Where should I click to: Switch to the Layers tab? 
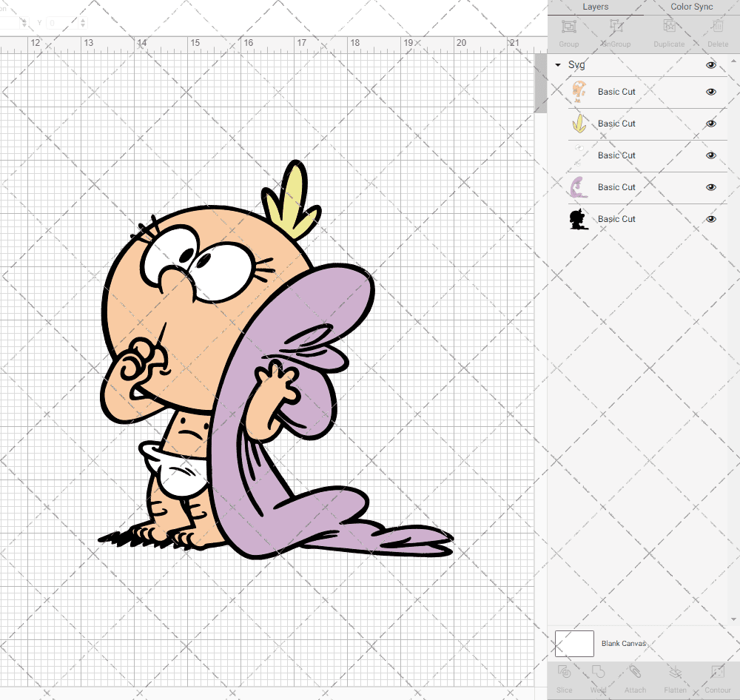(x=595, y=7)
